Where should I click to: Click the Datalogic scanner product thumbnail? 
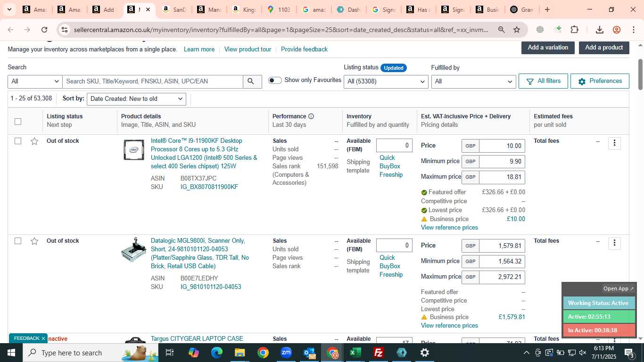point(134,250)
